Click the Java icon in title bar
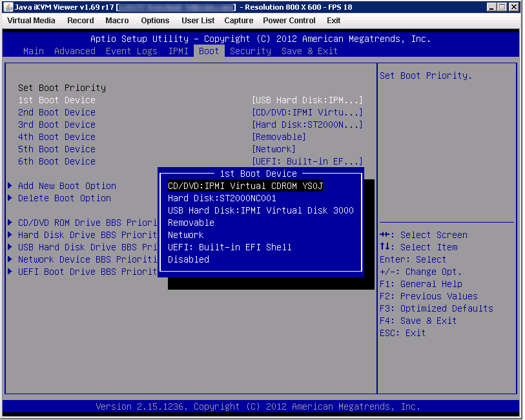The width and height of the screenshot is (525, 420). pos(8,7)
